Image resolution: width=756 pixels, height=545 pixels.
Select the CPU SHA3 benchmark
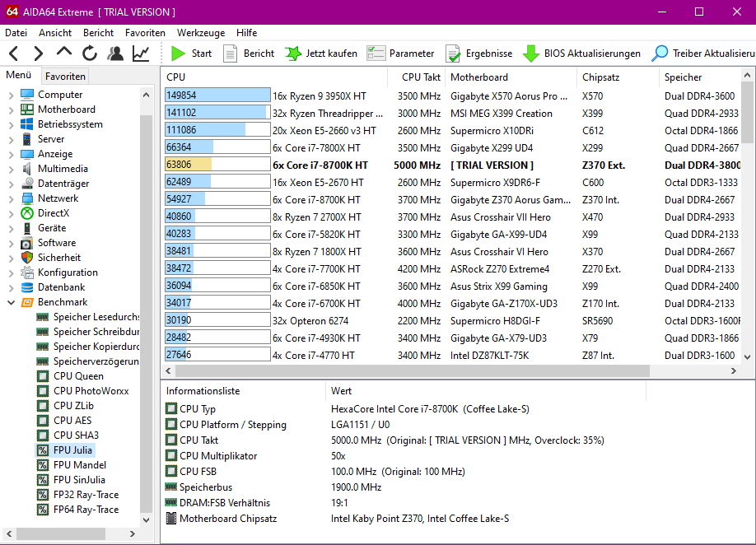pos(76,436)
